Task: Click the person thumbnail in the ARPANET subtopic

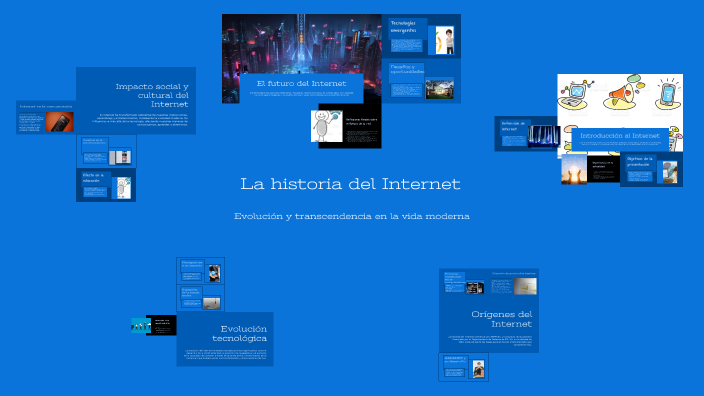Action: [x=479, y=370]
